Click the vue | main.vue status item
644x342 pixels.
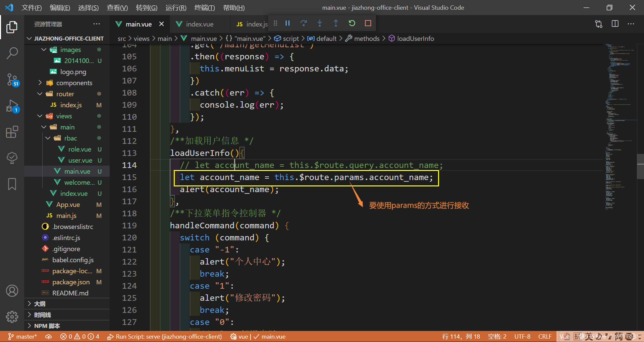(258, 336)
